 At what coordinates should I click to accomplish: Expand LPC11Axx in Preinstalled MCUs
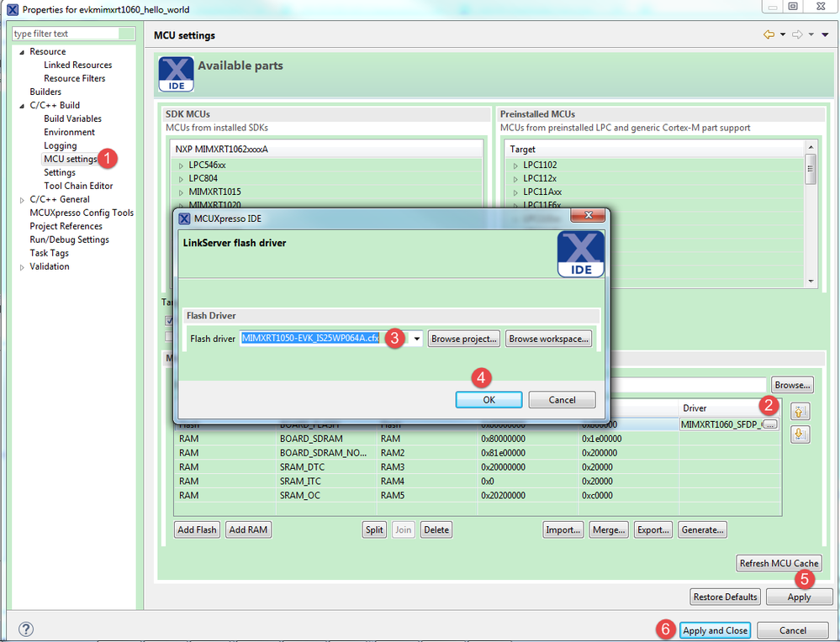click(515, 192)
